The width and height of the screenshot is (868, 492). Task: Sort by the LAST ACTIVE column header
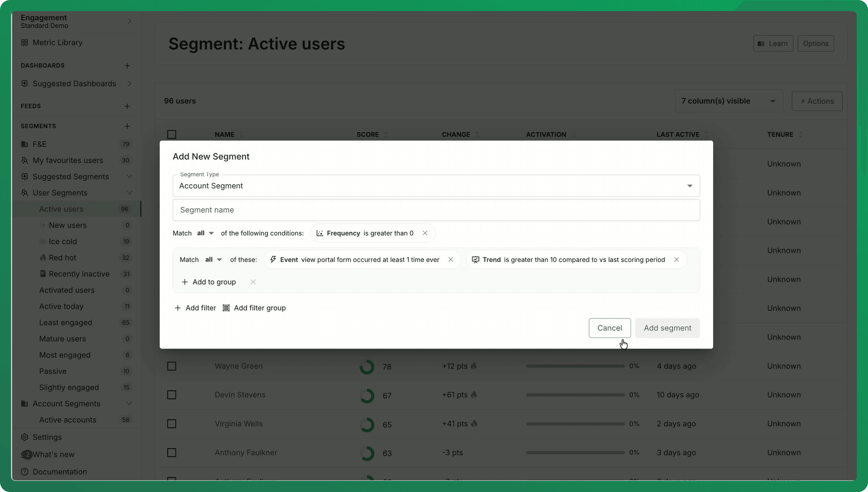pyautogui.click(x=678, y=135)
